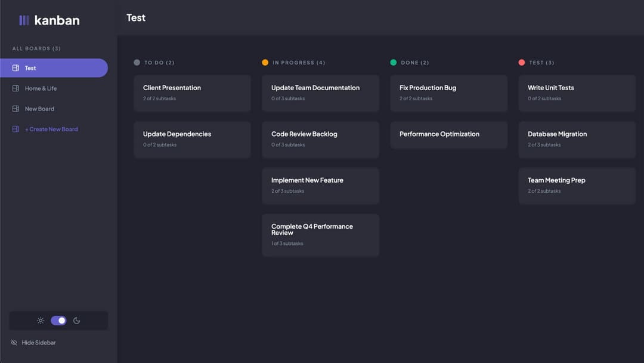
Task: Click the board icon beside Home & Life
Action: (16, 88)
